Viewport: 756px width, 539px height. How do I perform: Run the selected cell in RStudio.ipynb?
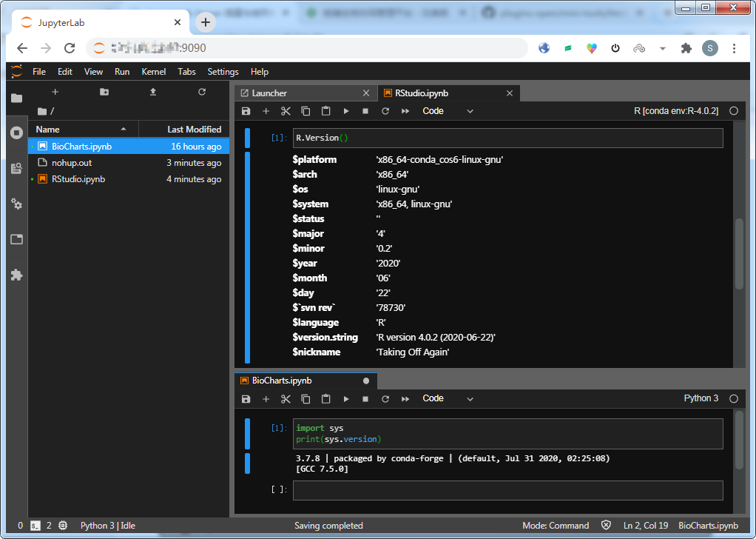point(345,110)
